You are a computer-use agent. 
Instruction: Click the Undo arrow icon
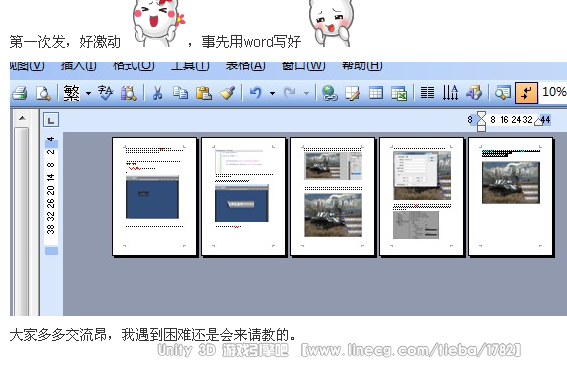pyautogui.click(x=256, y=93)
